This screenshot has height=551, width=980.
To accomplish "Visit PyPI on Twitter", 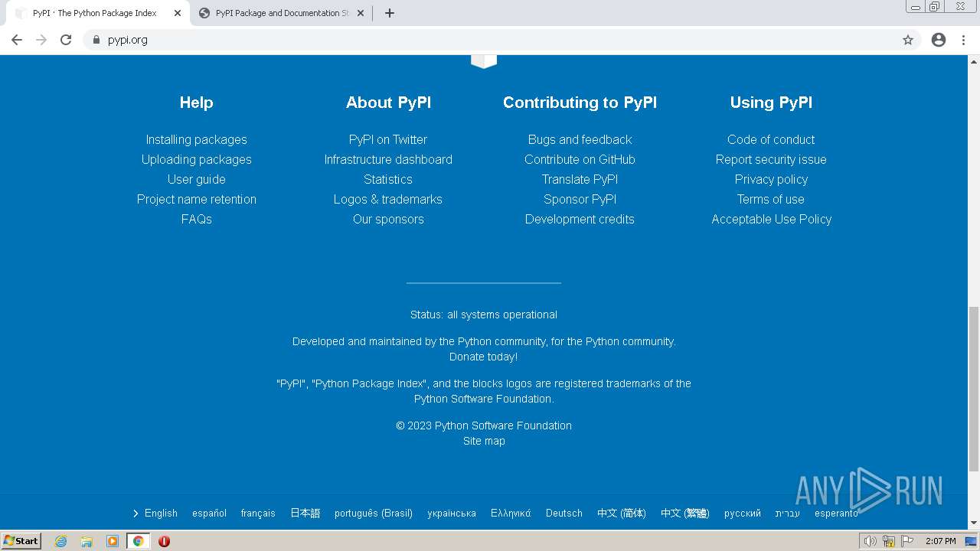I will tap(388, 139).
